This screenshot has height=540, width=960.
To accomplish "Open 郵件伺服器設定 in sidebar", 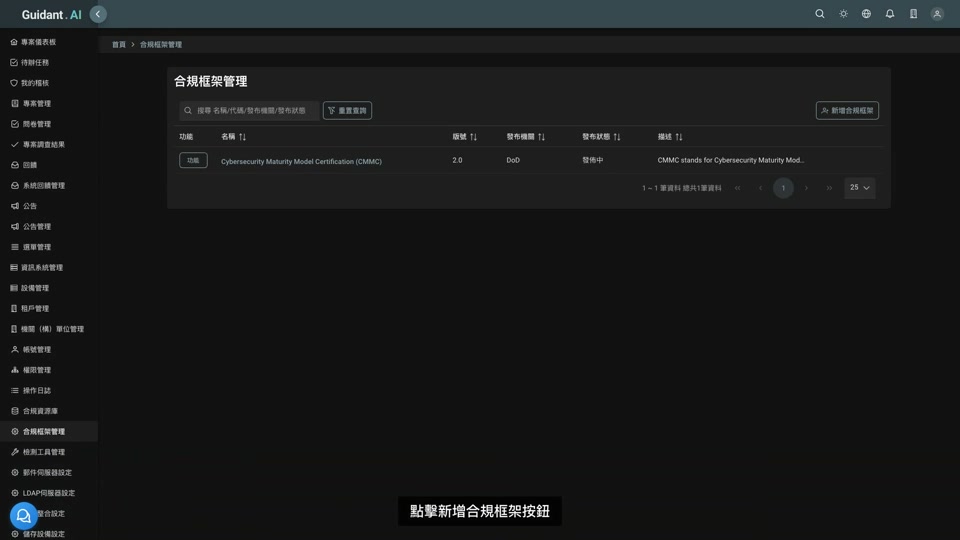I will [x=49, y=473].
